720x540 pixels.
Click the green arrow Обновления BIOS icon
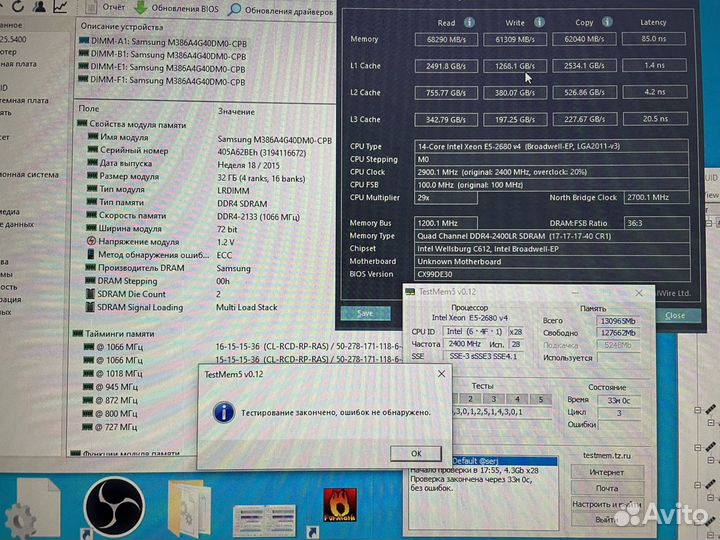point(141,7)
